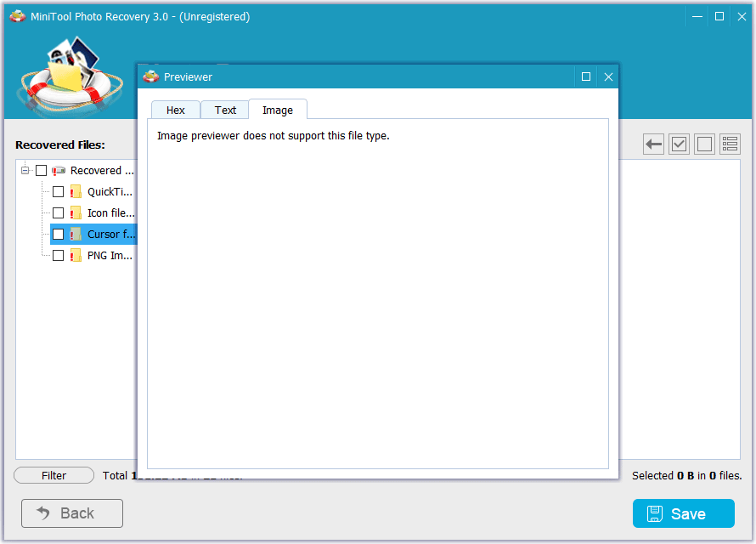The height and width of the screenshot is (544, 756).
Task: Click the Recovered drive icon in tree
Action: tap(59, 171)
